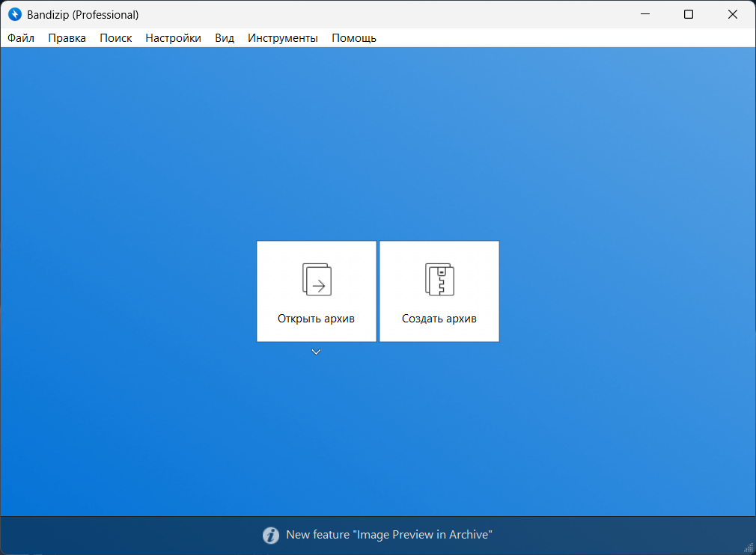Follow the New feature Image Preview notice text
The image size is (756, 555).
[x=388, y=535]
